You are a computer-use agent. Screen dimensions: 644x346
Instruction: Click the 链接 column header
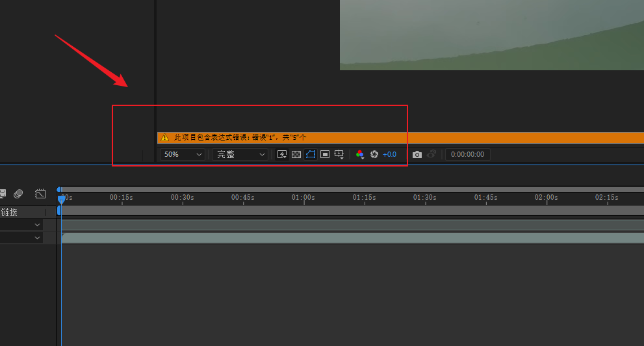[x=9, y=212]
